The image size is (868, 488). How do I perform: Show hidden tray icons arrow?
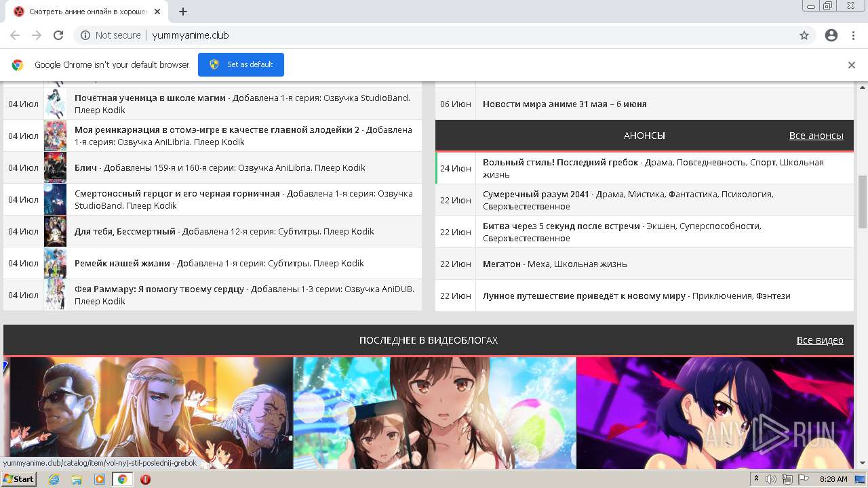757,479
